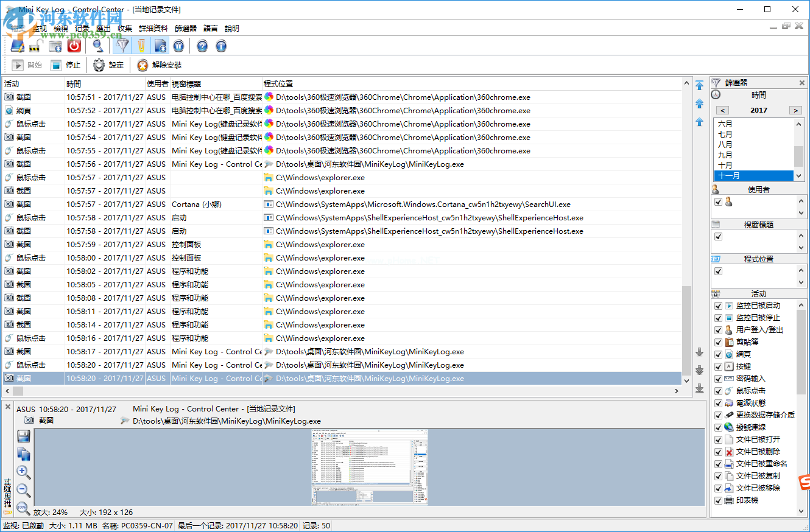Close the details panel at bottom left
This screenshot has width=810, height=532.
point(8,407)
